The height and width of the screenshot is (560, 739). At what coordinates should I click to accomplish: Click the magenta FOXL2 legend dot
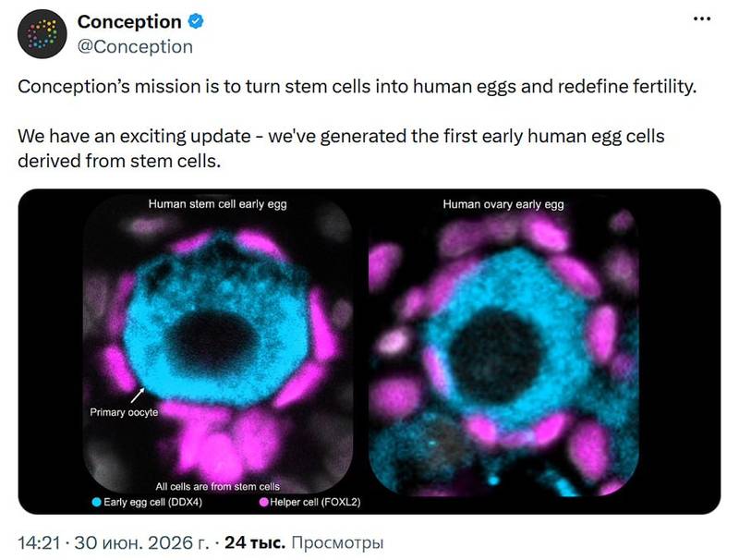coord(264,502)
